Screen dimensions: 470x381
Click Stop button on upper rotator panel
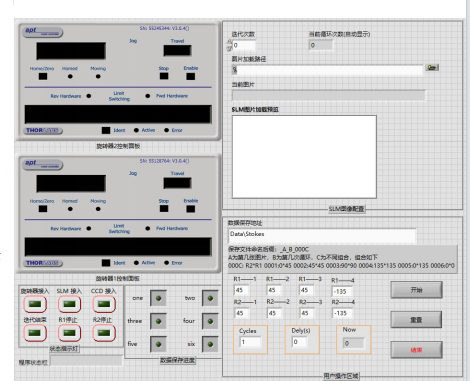click(164, 76)
